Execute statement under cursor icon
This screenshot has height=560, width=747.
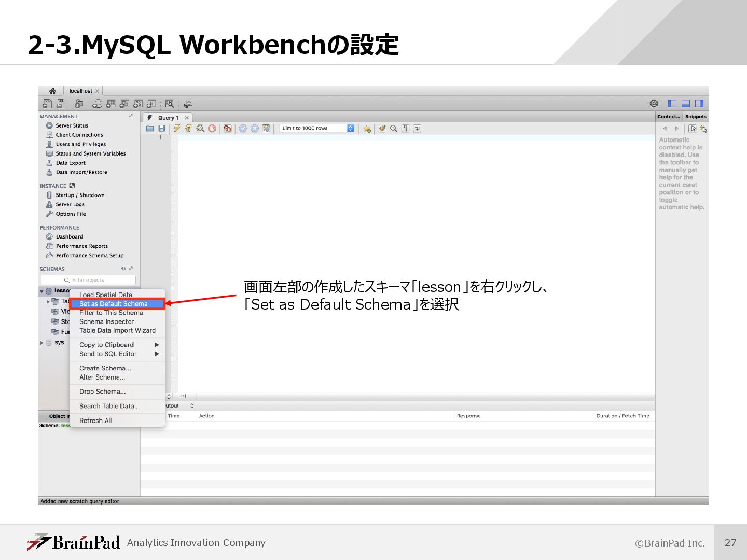188,128
